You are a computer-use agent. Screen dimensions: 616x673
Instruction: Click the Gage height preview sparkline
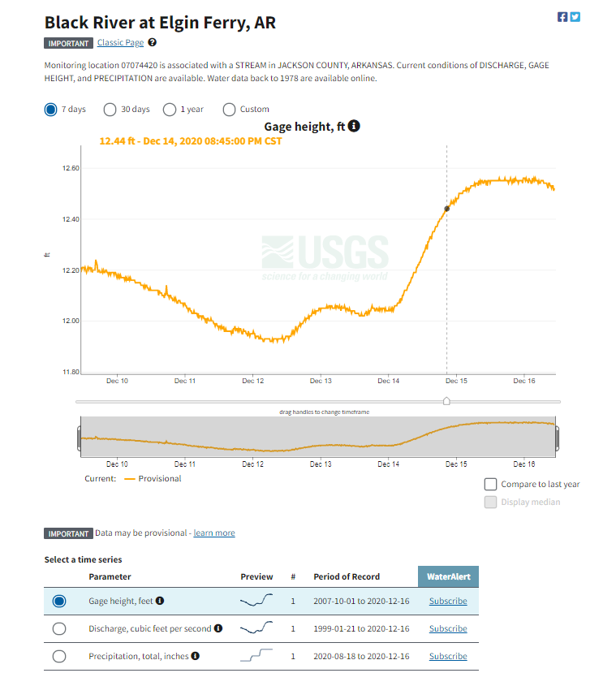256,600
